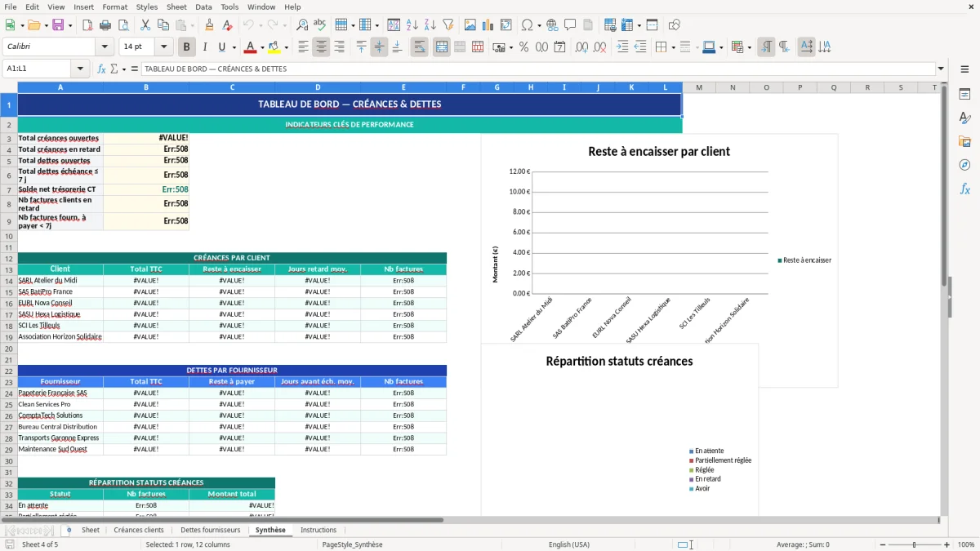This screenshot has width=980, height=551.
Task: Toggle Merge and Center Cells
Action: tap(441, 47)
